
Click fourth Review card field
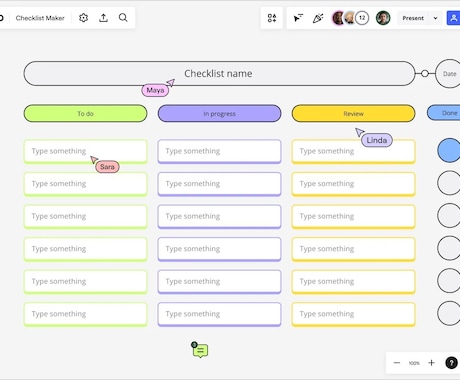click(353, 249)
